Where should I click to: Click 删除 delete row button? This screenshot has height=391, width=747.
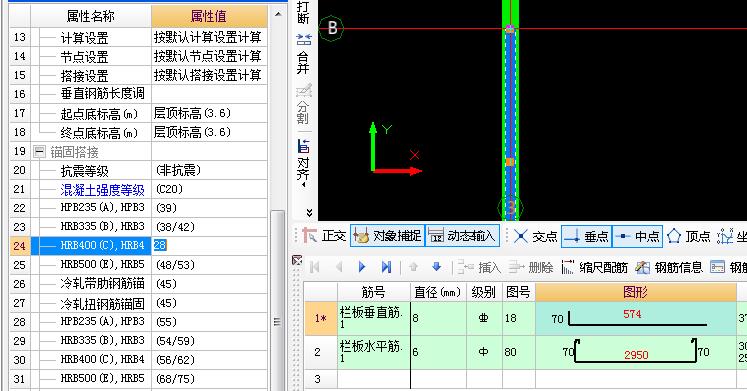pyautogui.click(x=531, y=267)
